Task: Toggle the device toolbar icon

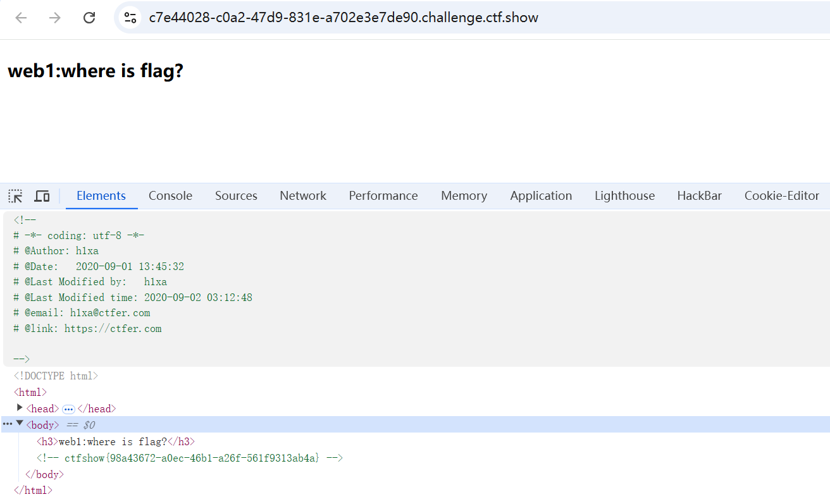Action: [x=42, y=196]
